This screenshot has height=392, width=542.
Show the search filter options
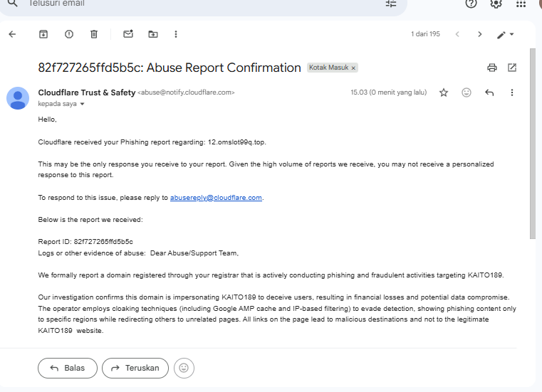(391, 4)
